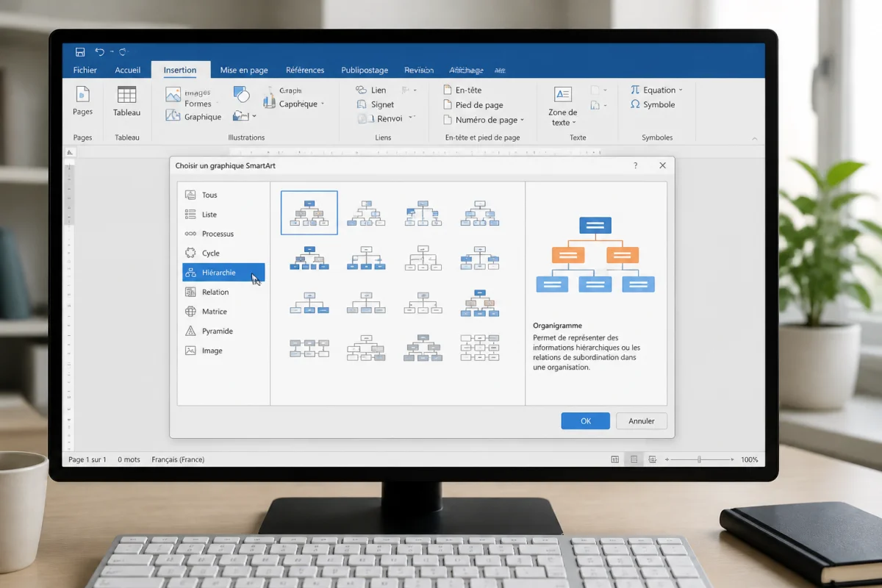This screenshot has height=588, width=882.
Task: Select the Insertion tab
Action: pos(180,71)
